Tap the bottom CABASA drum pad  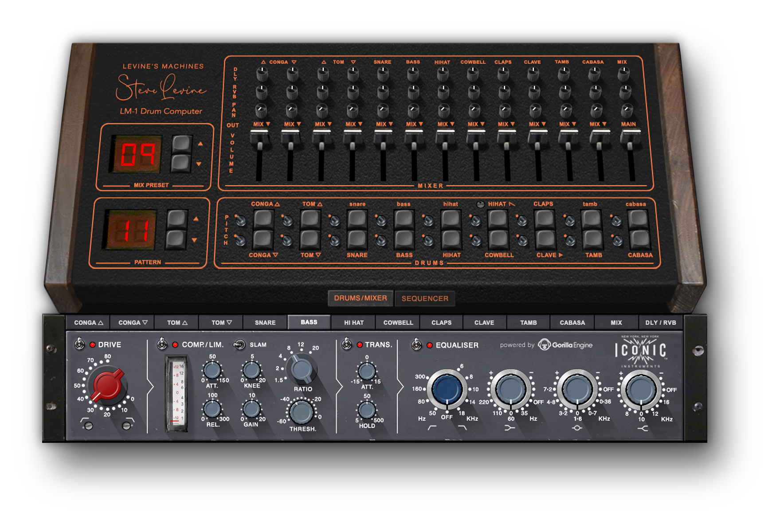point(639,239)
